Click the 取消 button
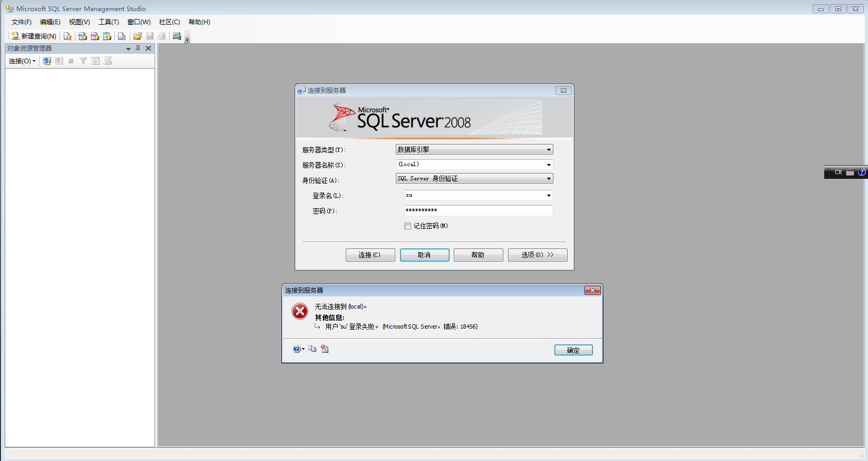868x461 pixels. [424, 255]
